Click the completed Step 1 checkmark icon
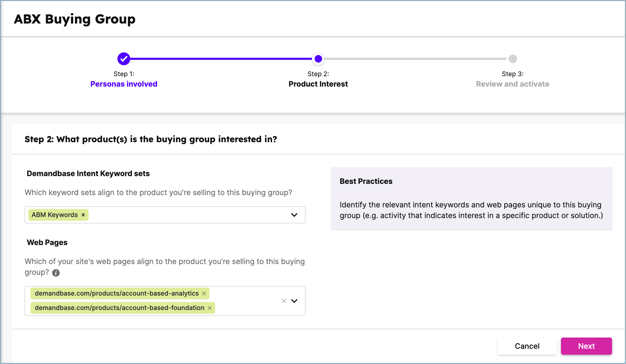This screenshot has width=626, height=364. pos(123,59)
